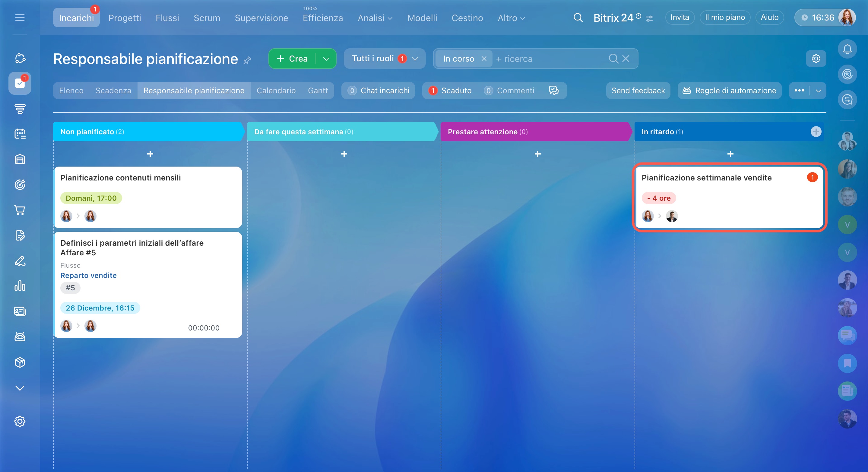Click the Regole di automazione button
This screenshot has height=472, width=868.
point(729,90)
